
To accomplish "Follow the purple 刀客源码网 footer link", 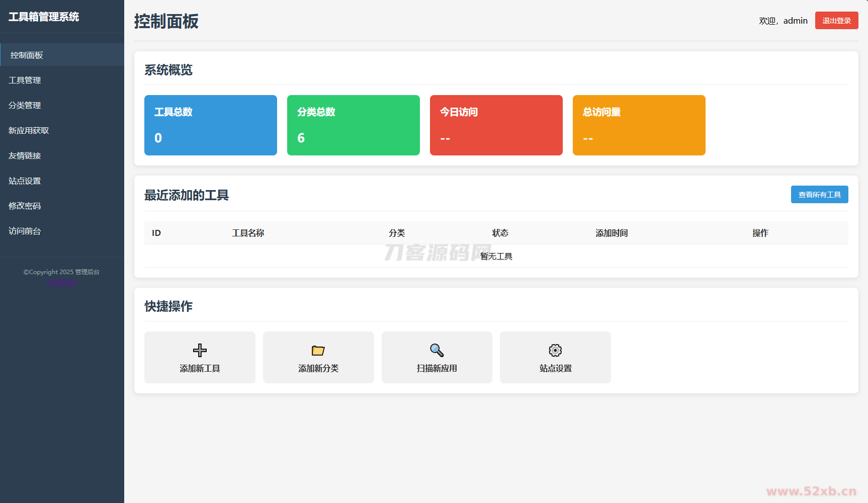I will [x=62, y=282].
